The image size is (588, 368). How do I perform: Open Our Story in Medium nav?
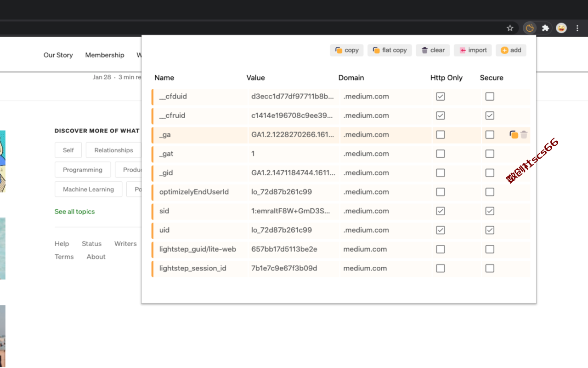[58, 55]
